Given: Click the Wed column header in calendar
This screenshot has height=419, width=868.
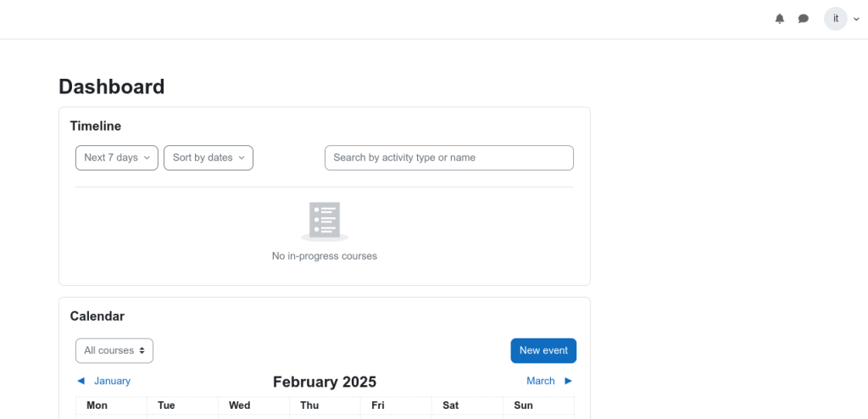Looking at the screenshot, I should (x=239, y=405).
